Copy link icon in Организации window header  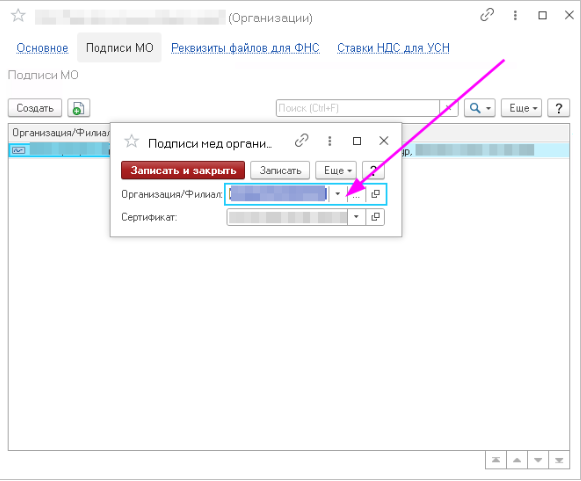coord(487,15)
